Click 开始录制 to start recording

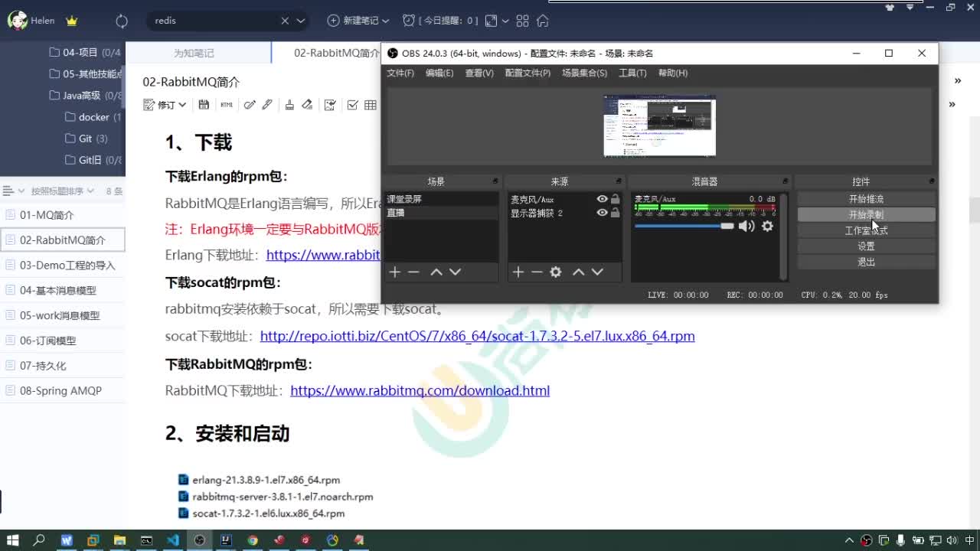pyautogui.click(x=866, y=215)
